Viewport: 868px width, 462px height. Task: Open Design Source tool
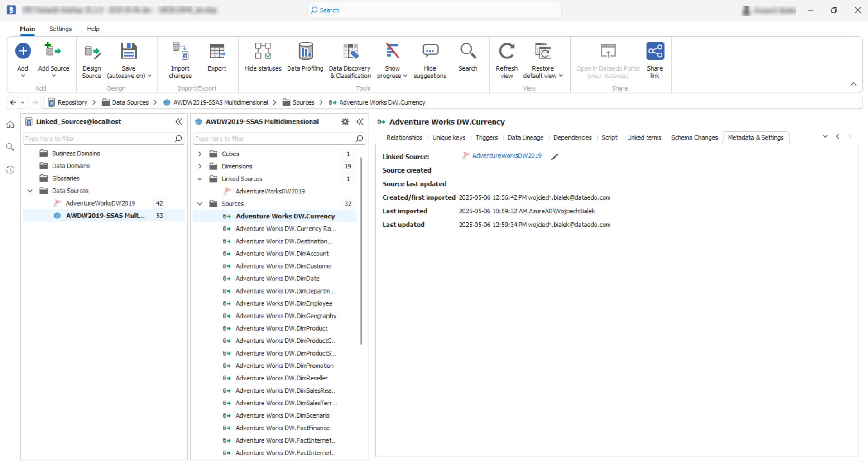pos(92,52)
